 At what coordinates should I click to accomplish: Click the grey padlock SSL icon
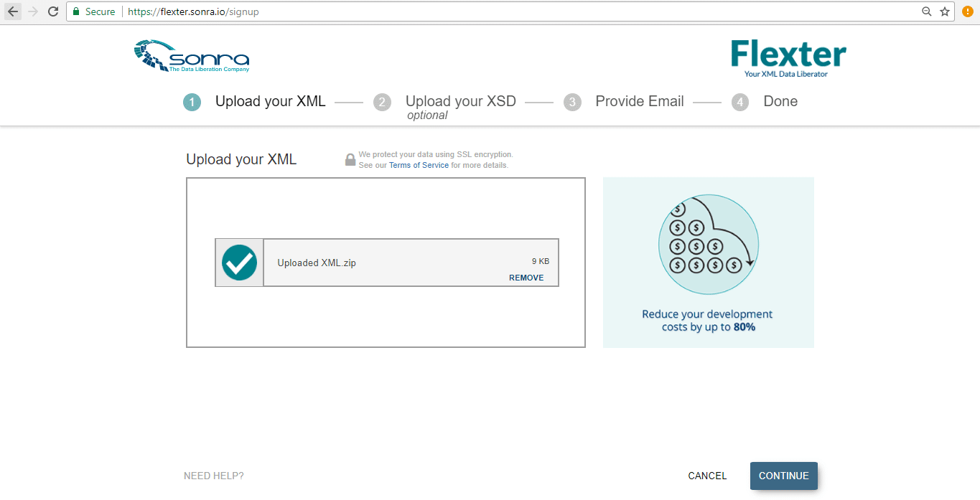click(350, 159)
